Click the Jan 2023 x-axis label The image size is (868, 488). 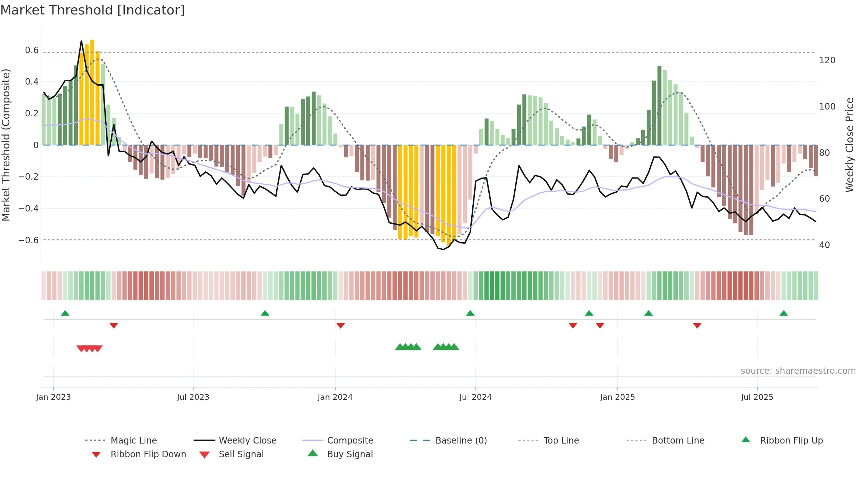pyautogui.click(x=54, y=397)
